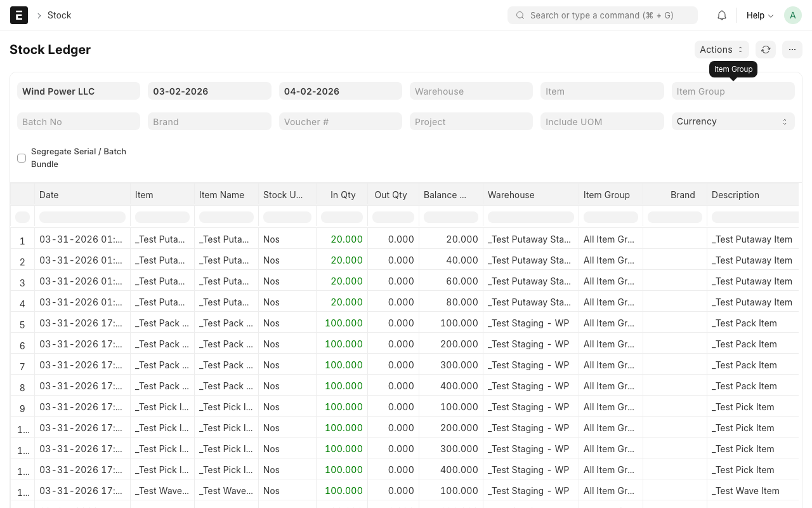This screenshot has height=508, width=812.
Task: Click the Include UOM filter field
Action: [601, 121]
